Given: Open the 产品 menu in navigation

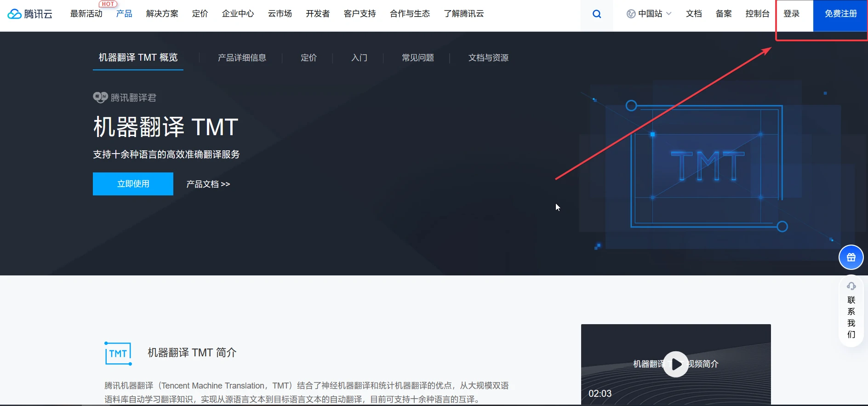Looking at the screenshot, I should click(x=124, y=14).
